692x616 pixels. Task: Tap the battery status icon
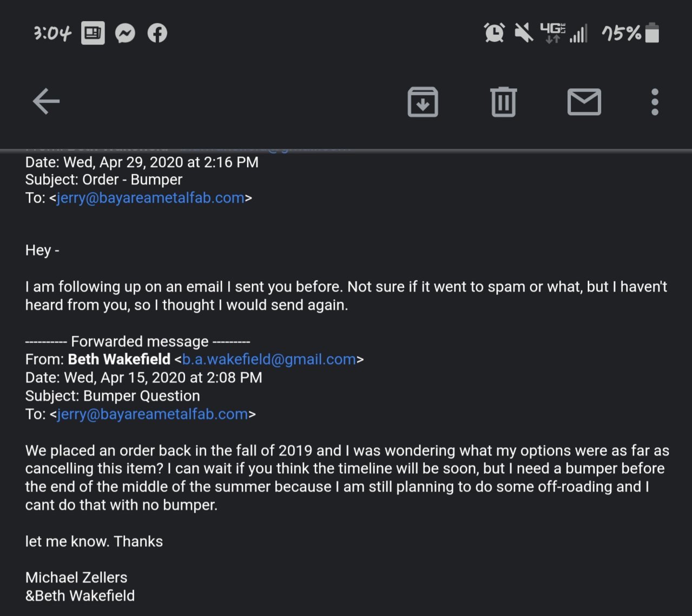coord(653,32)
